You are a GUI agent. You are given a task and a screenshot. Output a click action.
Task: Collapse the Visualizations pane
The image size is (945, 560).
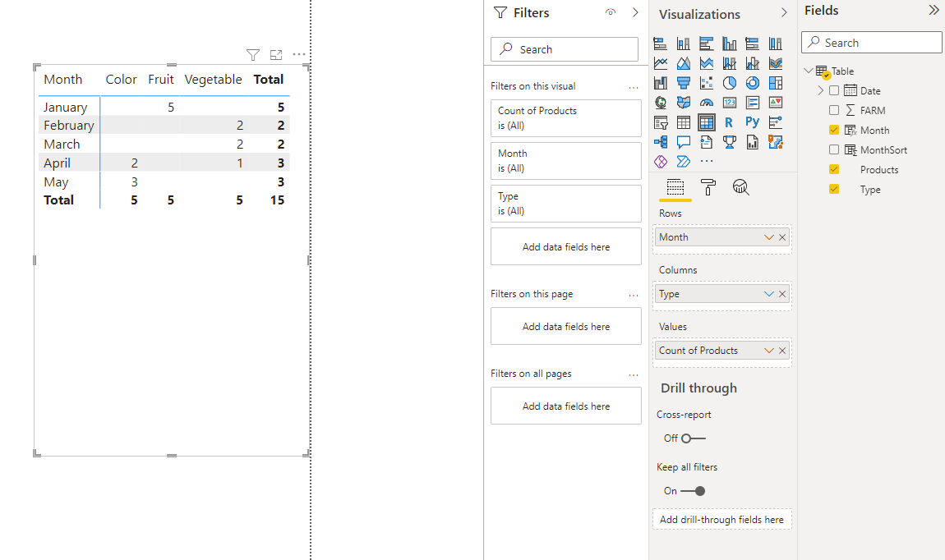click(x=784, y=12)
